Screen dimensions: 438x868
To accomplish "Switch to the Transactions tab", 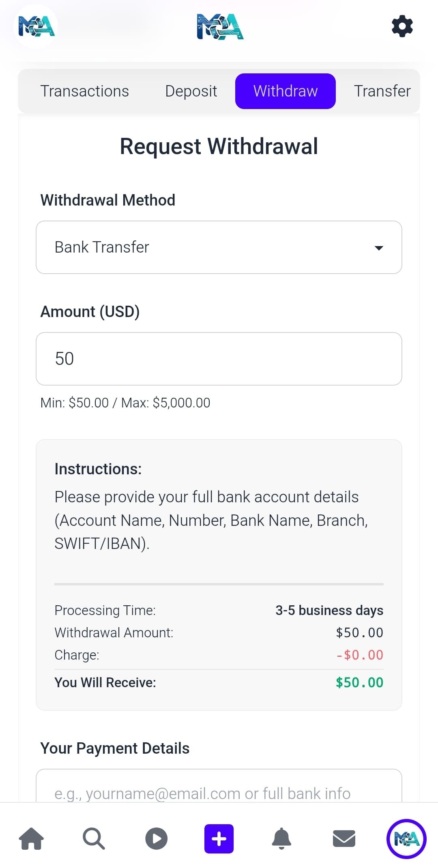I will pyautogui.click(x=84, y=91).
